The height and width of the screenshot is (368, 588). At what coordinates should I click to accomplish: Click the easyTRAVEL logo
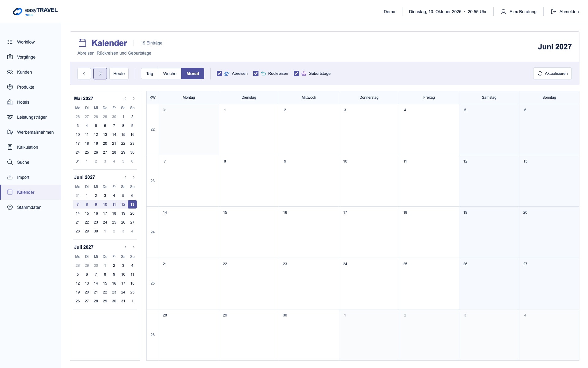pos(35,12)
